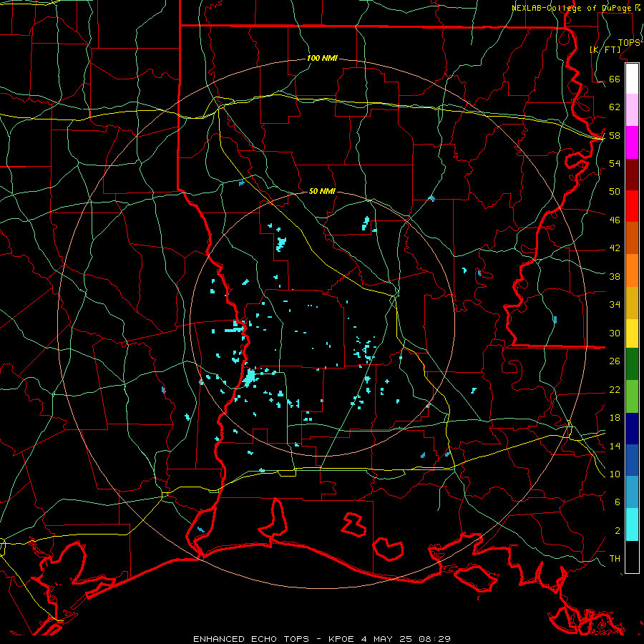Image resolution: width=644 pixels, height=644 pixels.
Task: Click the medium blue legend swatch
Action: tap(632, 460)
